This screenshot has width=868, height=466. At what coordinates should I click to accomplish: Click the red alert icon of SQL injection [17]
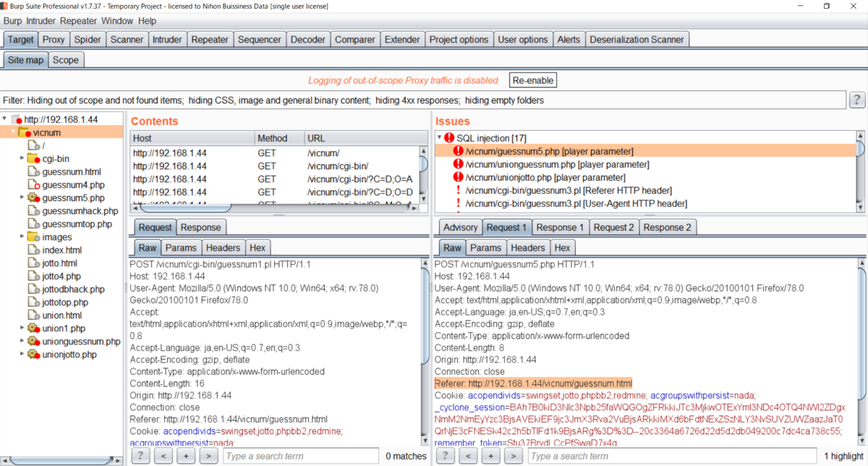pos(449,137)
